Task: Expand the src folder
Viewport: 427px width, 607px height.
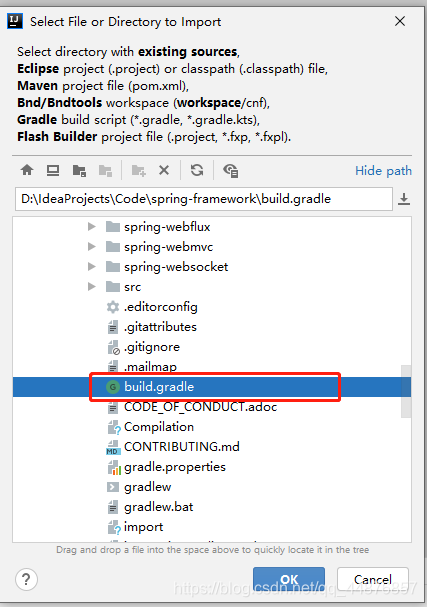Action: [91, 286]
